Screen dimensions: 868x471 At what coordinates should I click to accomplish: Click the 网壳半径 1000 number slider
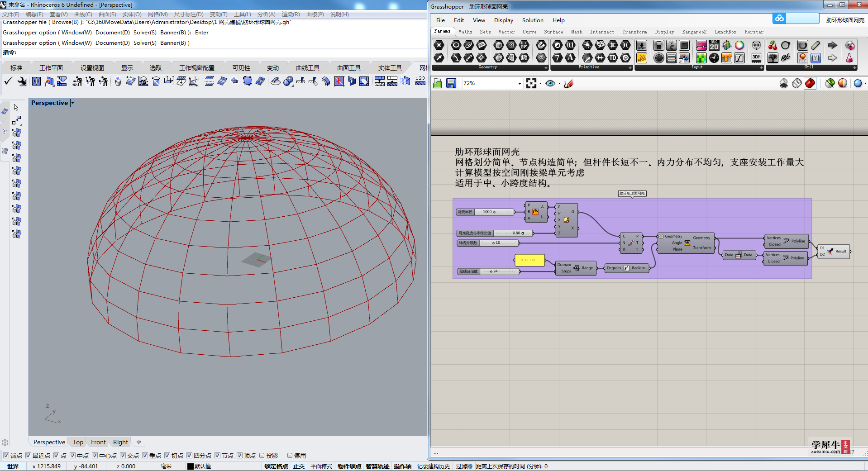[485, 212]
